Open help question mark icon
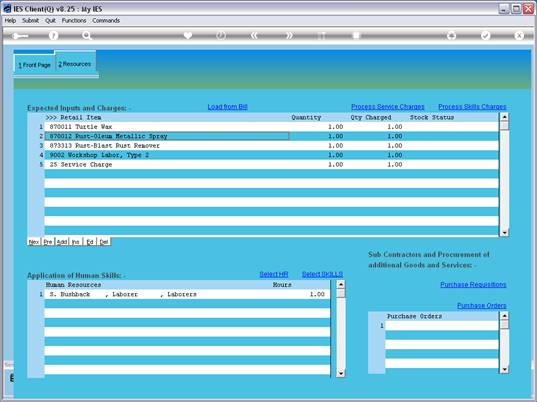 coord(53,35)
